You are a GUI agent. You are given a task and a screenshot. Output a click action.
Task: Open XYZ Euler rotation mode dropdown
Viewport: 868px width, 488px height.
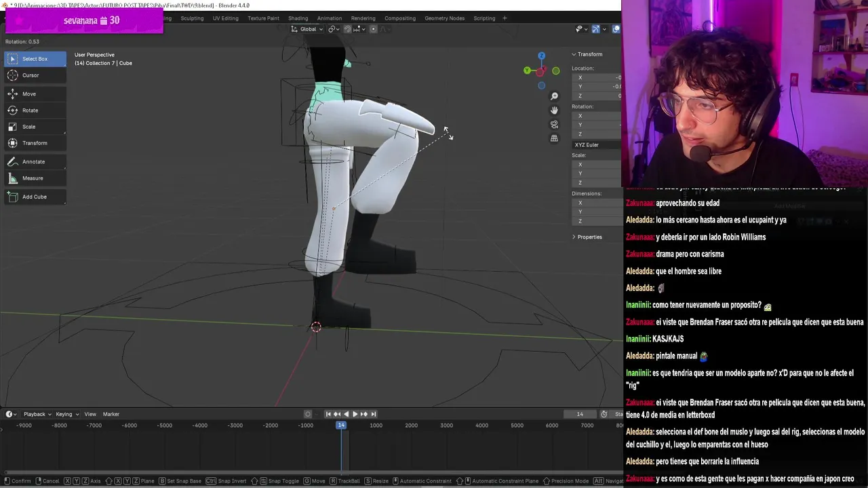point(597,145)
